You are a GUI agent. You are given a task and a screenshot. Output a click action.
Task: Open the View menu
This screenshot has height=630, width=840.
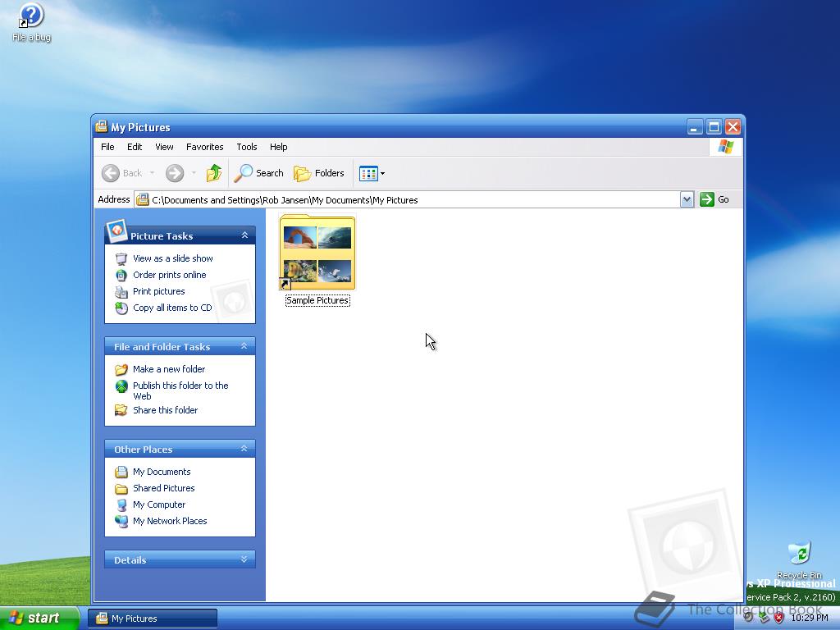pyautogui.click(x=164, y=147)
